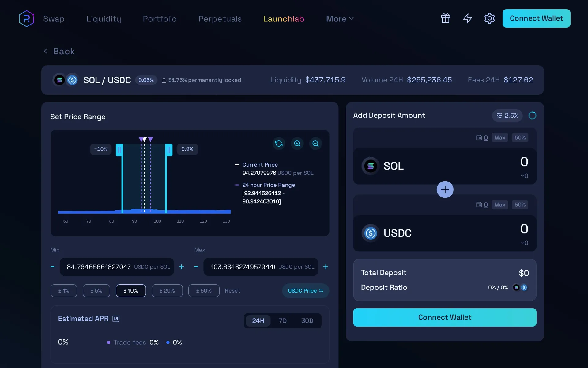This screenshot has width=588, height=368.
Task: Click the Raydium logo icon
Action: click(x=27, y=19)
